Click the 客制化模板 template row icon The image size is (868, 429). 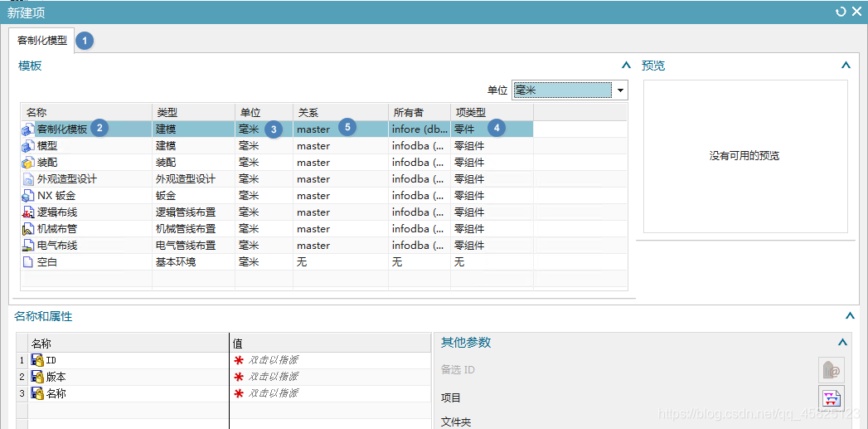(x=28, y=129)
